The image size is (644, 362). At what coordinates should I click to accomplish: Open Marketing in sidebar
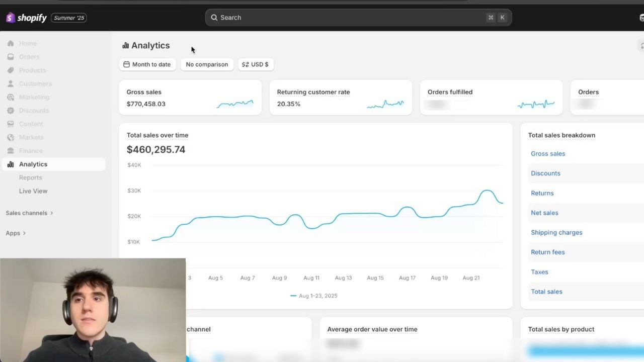pos(34,97)
